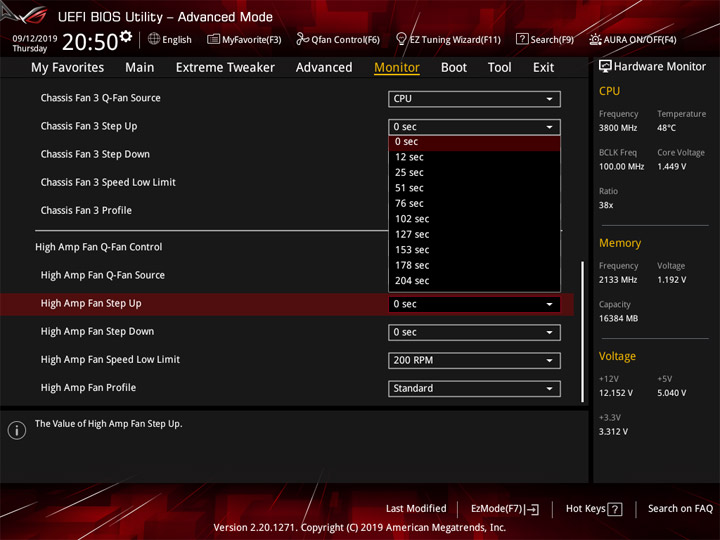The width and height of the screenshot is (720, 540).
Task: Click MyFavorite(F3) label
Action: tap(252, 40)
